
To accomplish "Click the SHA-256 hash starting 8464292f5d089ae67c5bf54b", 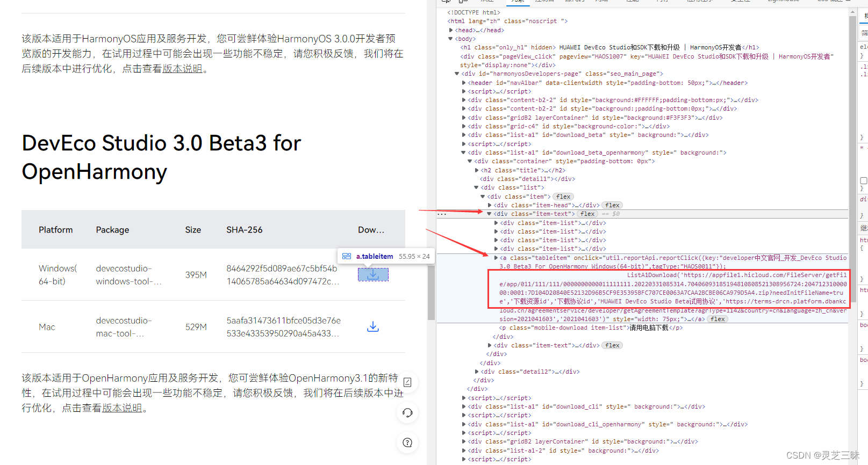I will [283, 274].
